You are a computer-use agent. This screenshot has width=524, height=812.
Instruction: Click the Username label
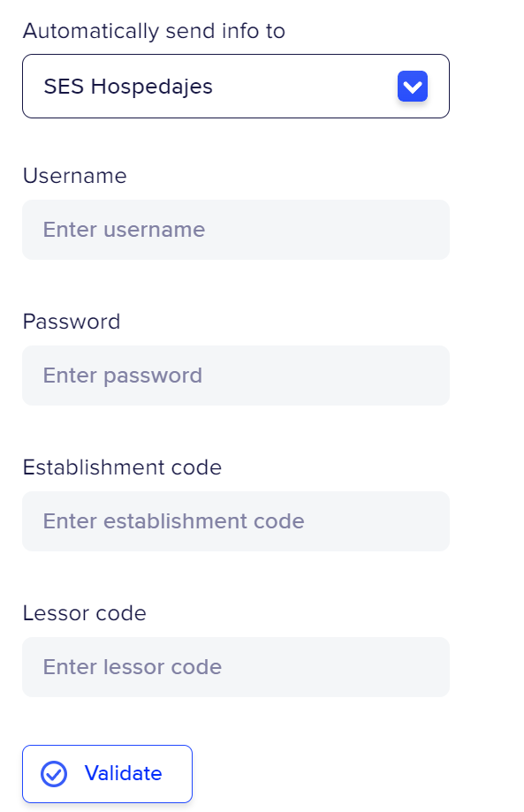74,176
